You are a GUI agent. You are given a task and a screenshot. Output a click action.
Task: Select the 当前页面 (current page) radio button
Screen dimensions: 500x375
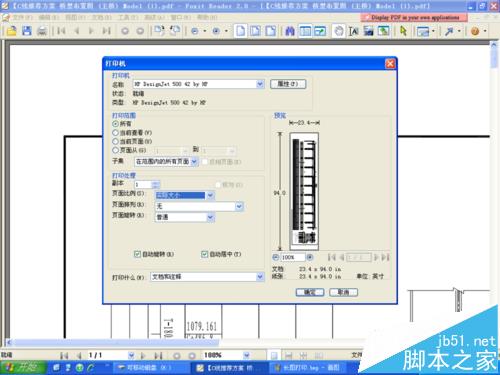(x=115, y=141)
